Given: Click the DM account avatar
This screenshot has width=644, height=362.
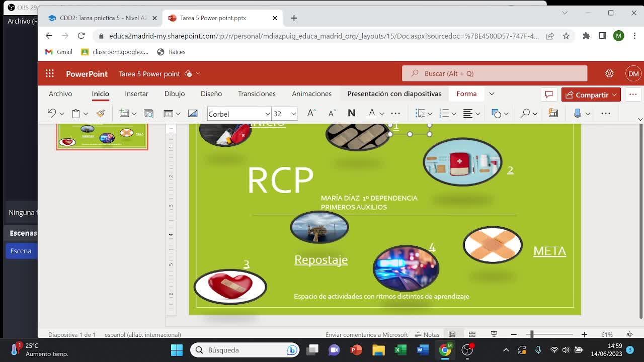Looking at the screenshot, I should [633, 73].
